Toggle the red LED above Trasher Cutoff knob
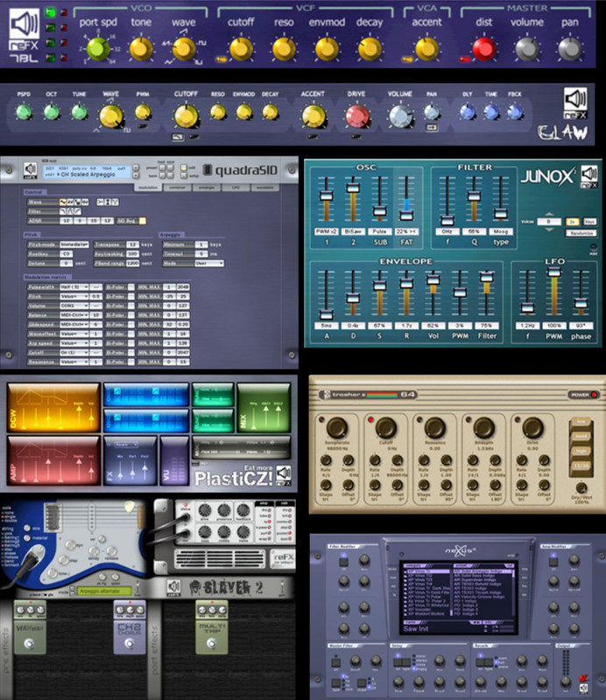The image size is (606, 700). (370, 420)
